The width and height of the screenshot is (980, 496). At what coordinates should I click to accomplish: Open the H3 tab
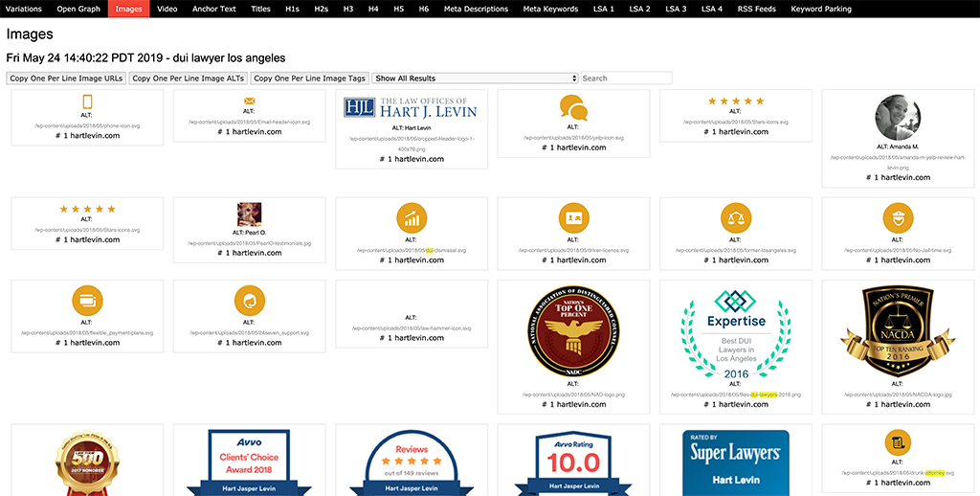pyautogui.click(x=348, y=9)
